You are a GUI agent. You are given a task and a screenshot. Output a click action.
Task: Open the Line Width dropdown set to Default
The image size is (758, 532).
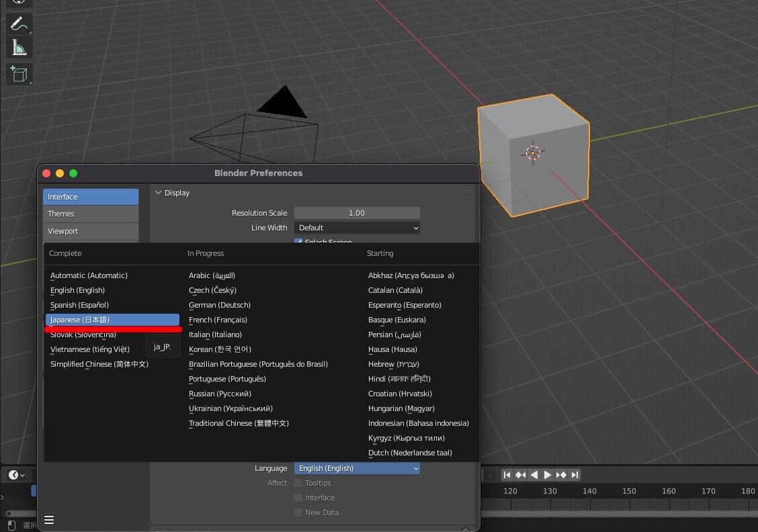(357, 228)
